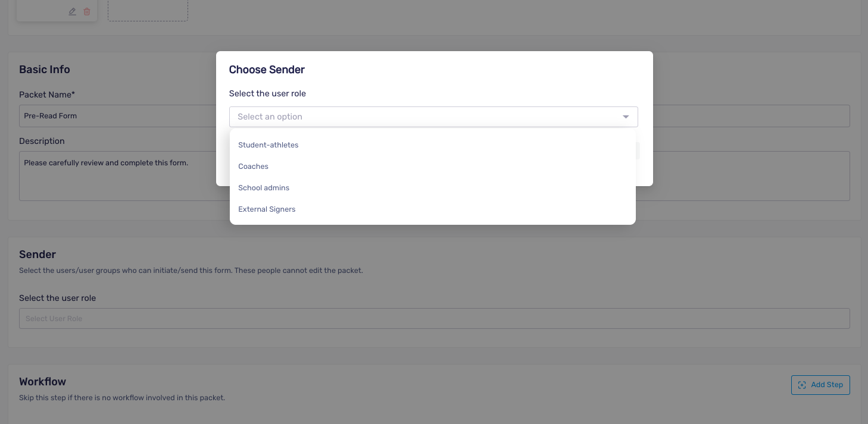The image size is (868, 424).
Task: Click the caret arrow in Select an option
Action: [x=626, y=117]
